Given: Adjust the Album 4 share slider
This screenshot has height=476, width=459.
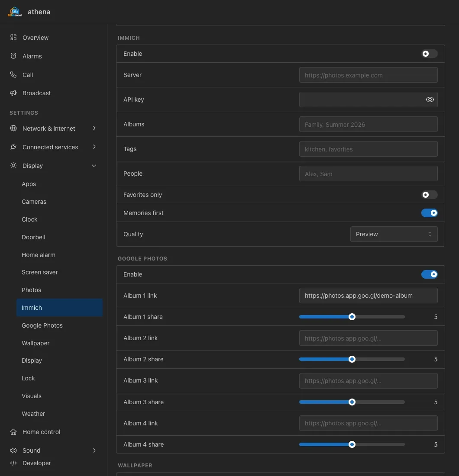Looking at the screenshot, I should pos(352,444).
